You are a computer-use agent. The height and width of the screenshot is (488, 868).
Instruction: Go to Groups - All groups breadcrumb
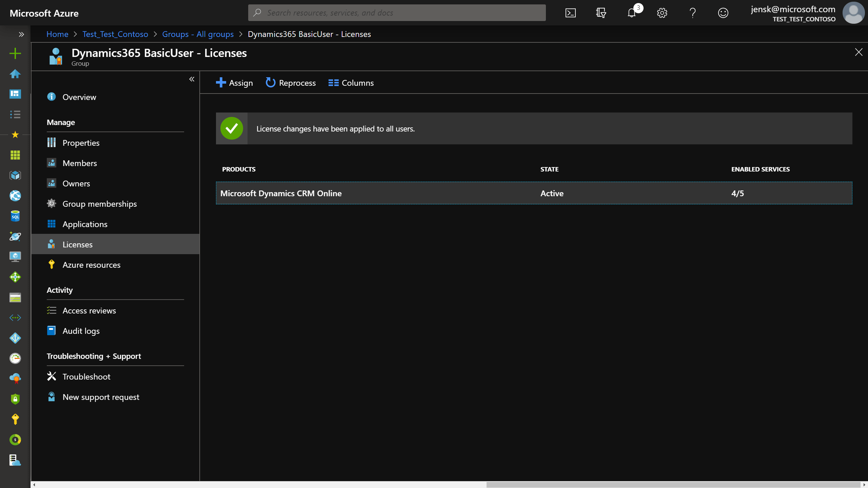[x=198, y=34]
